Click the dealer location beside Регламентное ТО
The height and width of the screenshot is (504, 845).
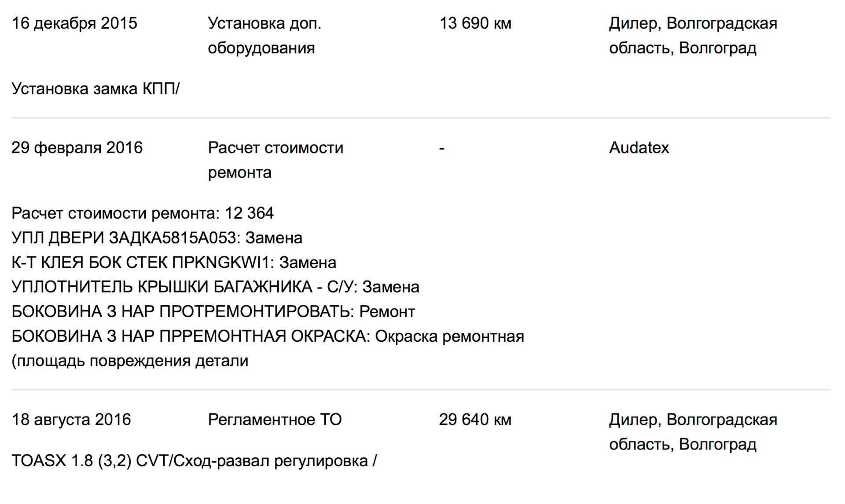(x=693, y=432)
